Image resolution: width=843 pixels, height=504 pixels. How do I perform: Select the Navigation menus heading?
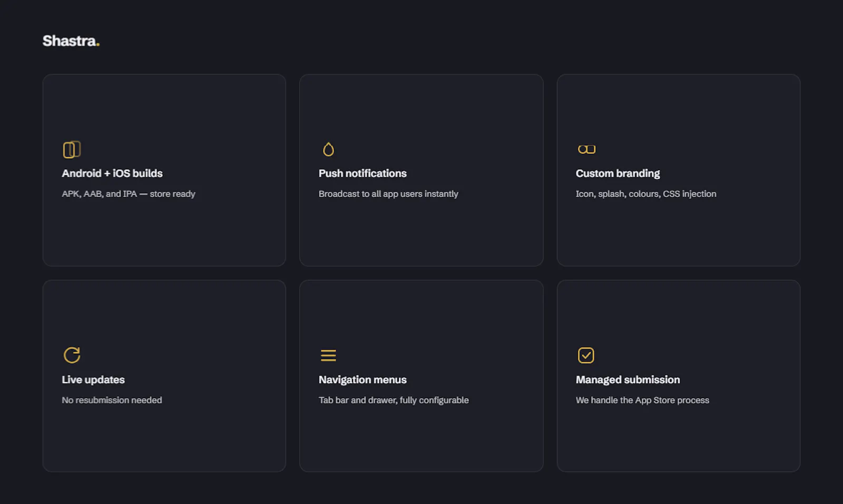(362, 380)
